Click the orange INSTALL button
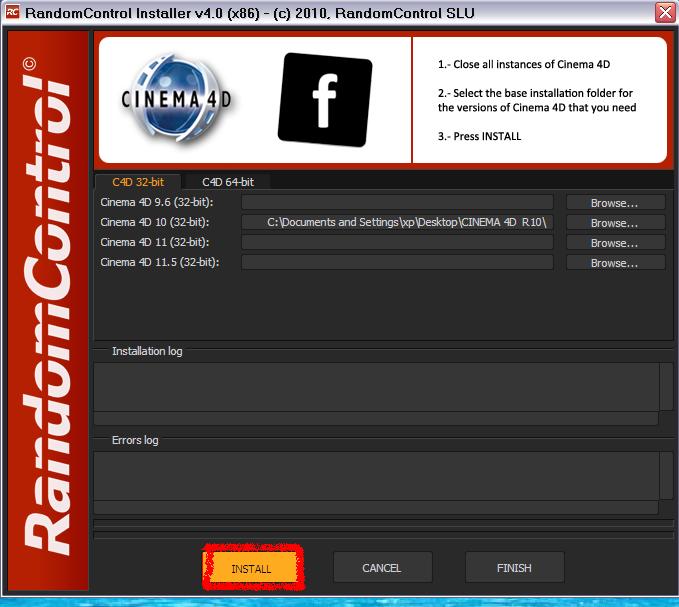Viewport: 679px width, 607px height. coord(252,568)
